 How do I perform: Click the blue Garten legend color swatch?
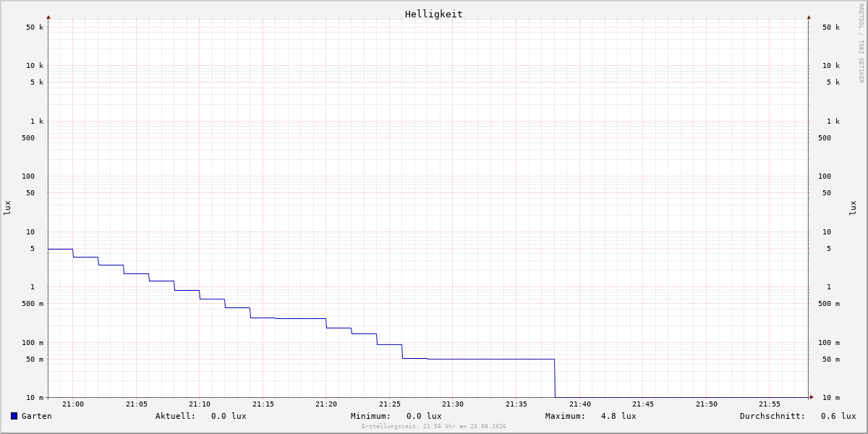point(14,416)
